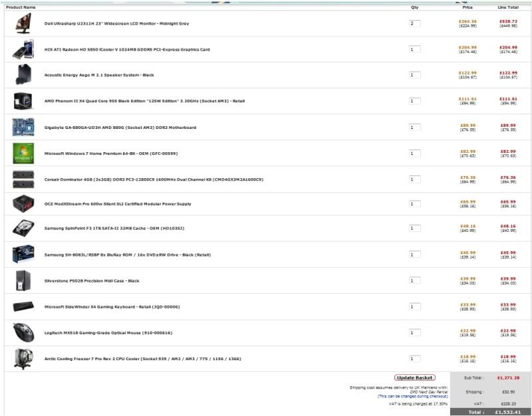The height and width of the screenshot is (416, 532).
Task: Click quantity field for Logitech MX518 mouse
Action: pos(414,332)
